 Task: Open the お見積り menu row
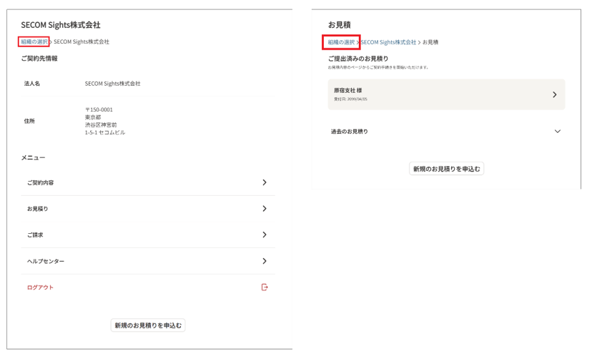(x=148, y=209)
